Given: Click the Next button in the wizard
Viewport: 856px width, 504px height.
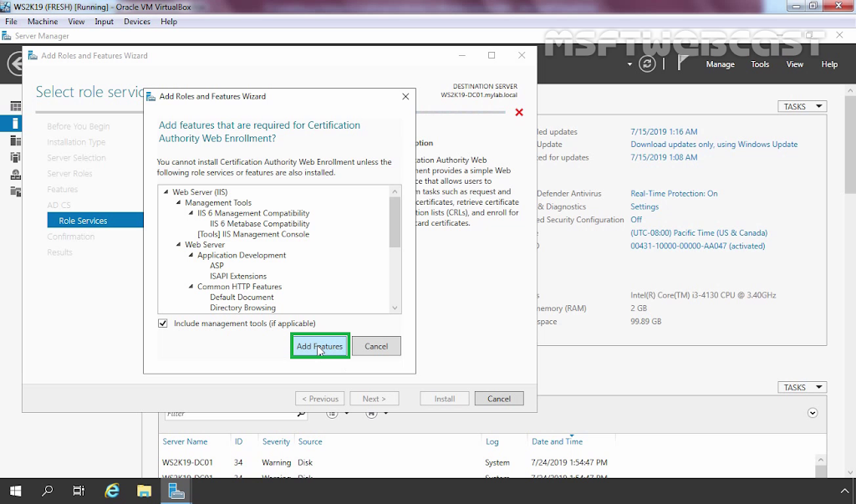Looking at the screenshot, I should (374, 399).
